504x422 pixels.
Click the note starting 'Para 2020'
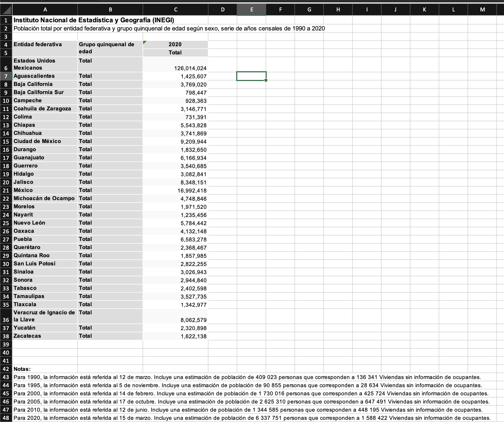point(252,418)
